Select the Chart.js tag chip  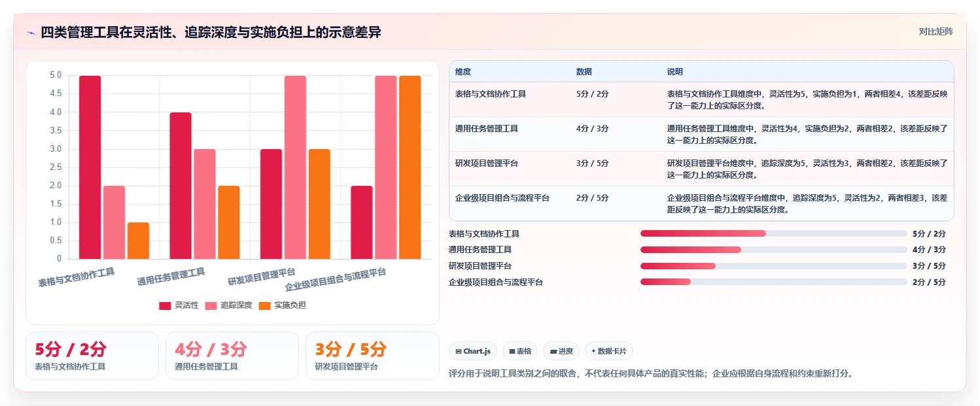473,351
